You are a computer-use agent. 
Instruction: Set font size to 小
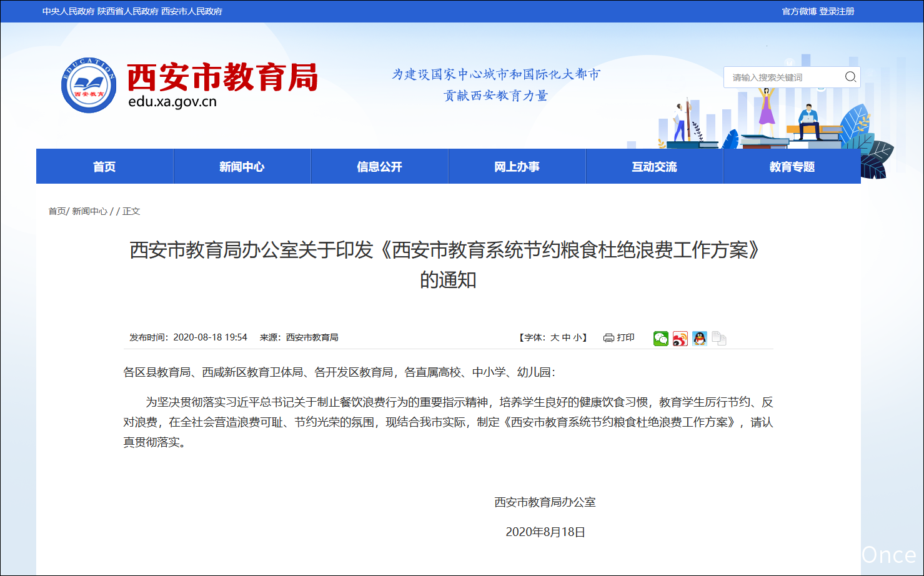pos(577,337)
